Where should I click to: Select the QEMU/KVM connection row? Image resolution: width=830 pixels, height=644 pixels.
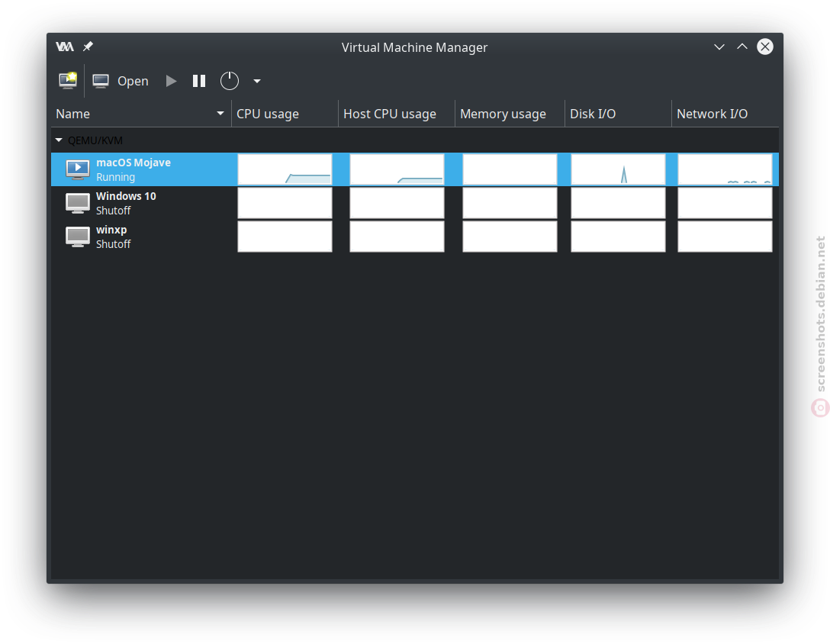tap(415, 140)
